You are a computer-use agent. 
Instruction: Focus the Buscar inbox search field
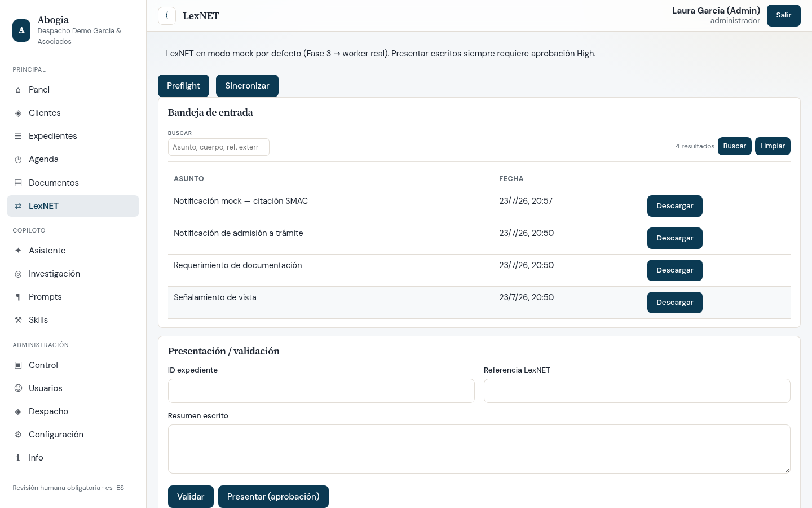[219, 147]
